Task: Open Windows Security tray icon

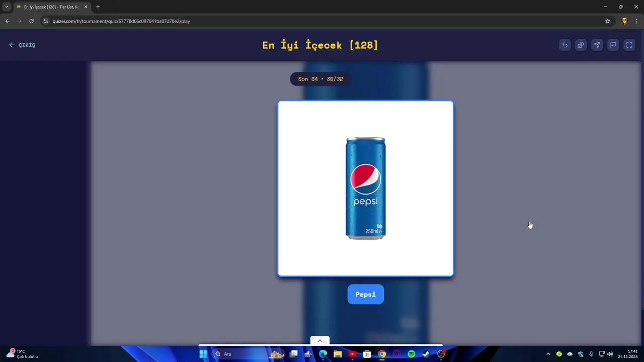Action: click(x=581, y=354)
